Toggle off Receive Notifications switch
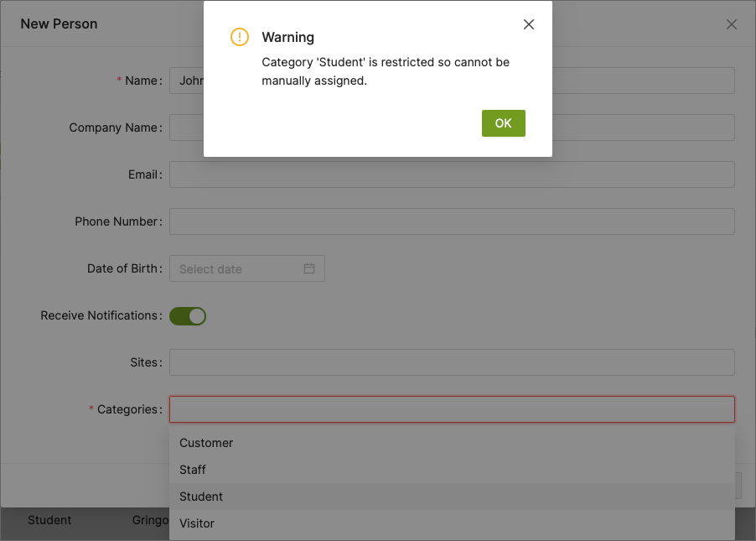756x541 pixels. (x=188, y=315)
